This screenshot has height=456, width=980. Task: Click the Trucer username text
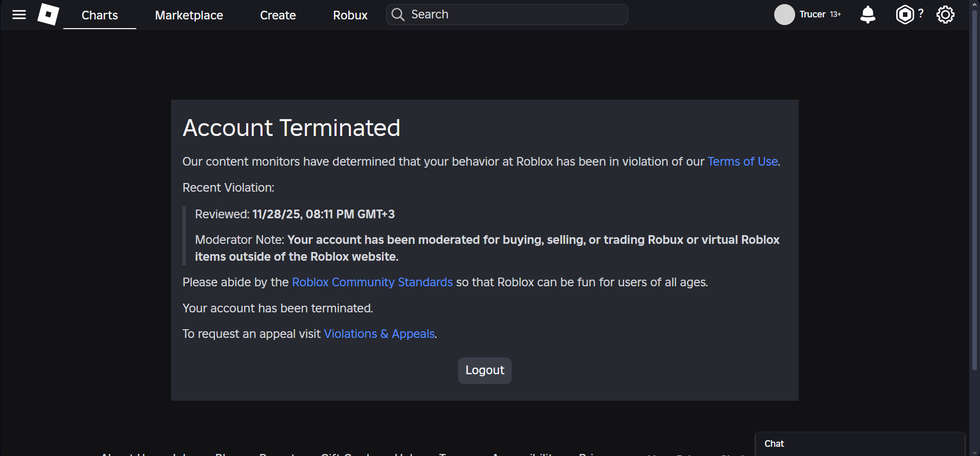(812, 14)
